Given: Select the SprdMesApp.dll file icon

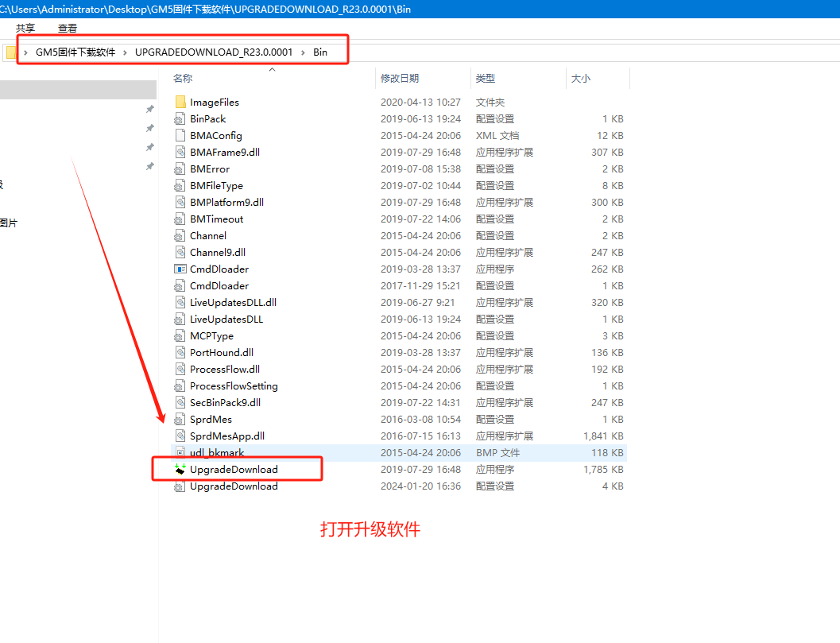Looking at the screenshot, I should pyautogui.click(x=180, y=436).
